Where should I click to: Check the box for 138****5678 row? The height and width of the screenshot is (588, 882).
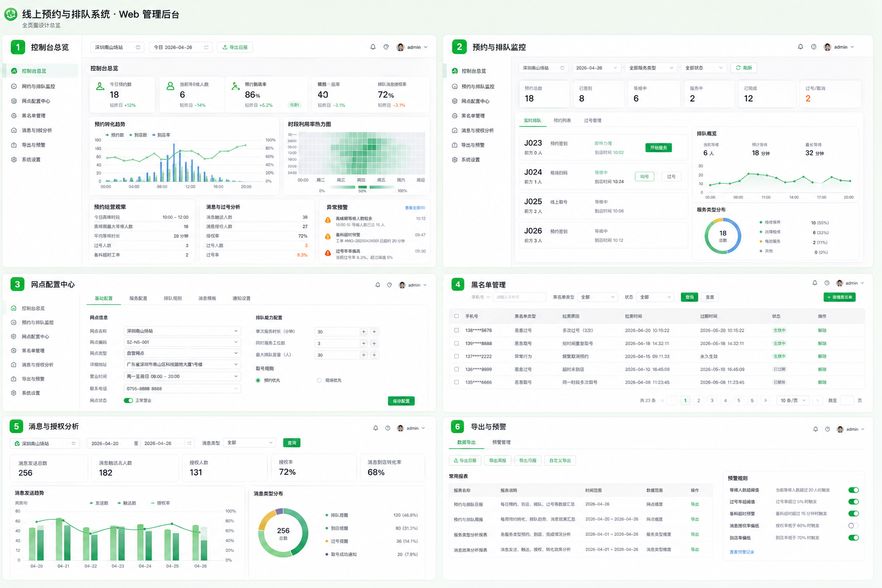coord(457,330)
